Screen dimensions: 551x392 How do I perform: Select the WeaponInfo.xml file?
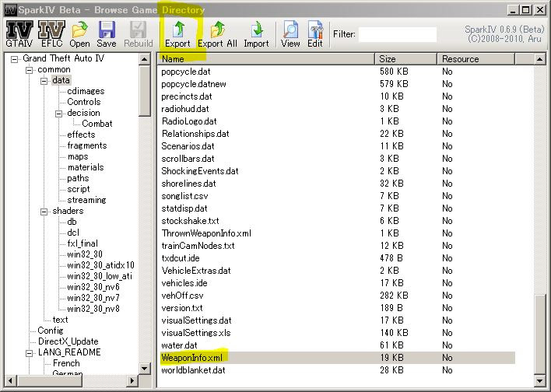191,358
